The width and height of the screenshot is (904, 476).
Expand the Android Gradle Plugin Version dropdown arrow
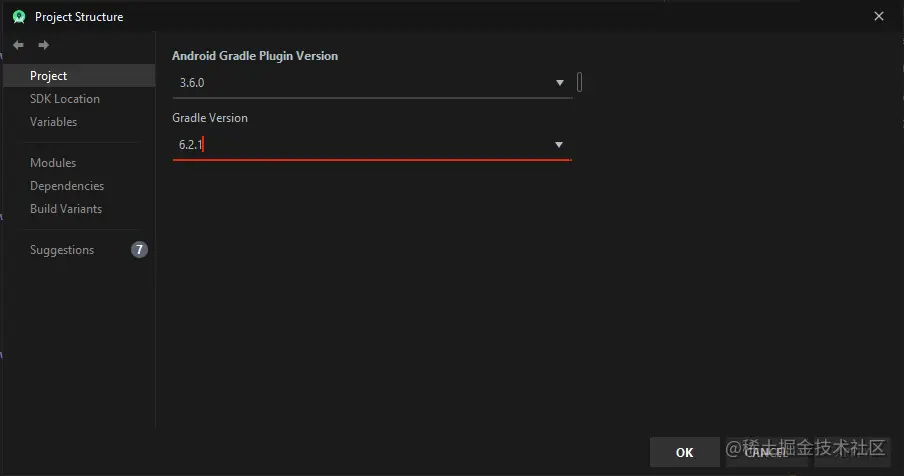(559, 83)
